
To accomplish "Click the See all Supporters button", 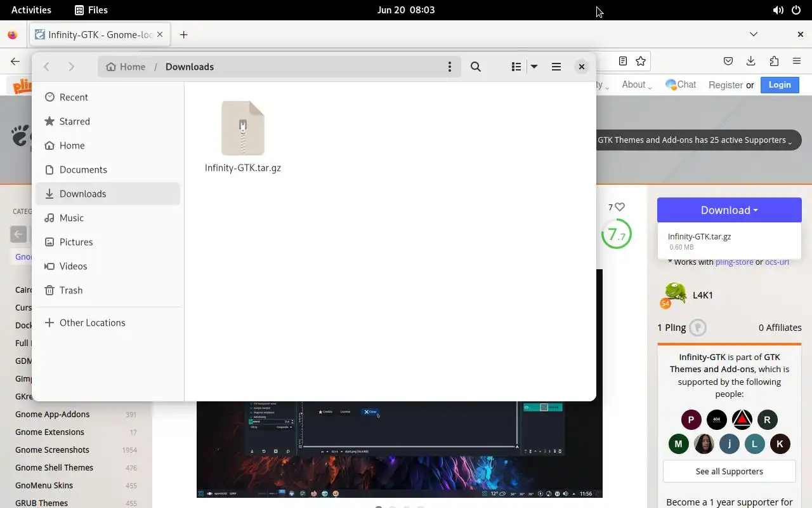I will 730,471.
